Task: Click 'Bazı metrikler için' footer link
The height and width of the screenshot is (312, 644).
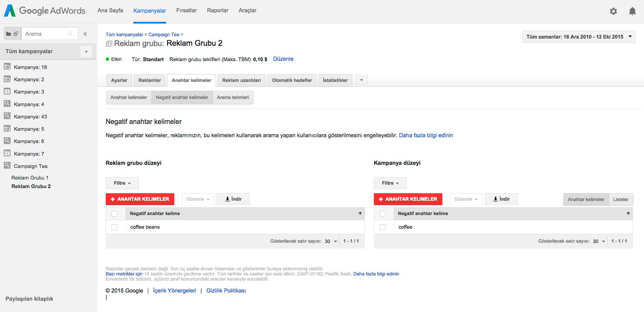Action: pyautogui.click(x=124, y=274)
